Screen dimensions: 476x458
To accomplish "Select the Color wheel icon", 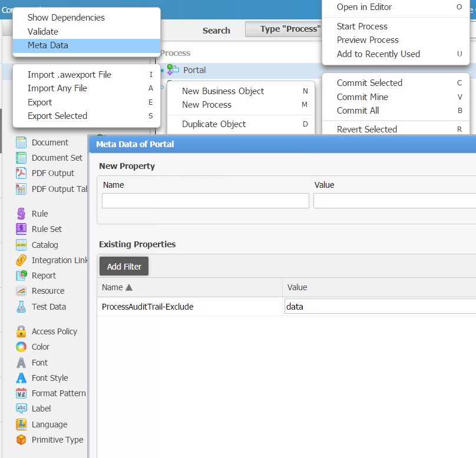I will pos(21,347).
